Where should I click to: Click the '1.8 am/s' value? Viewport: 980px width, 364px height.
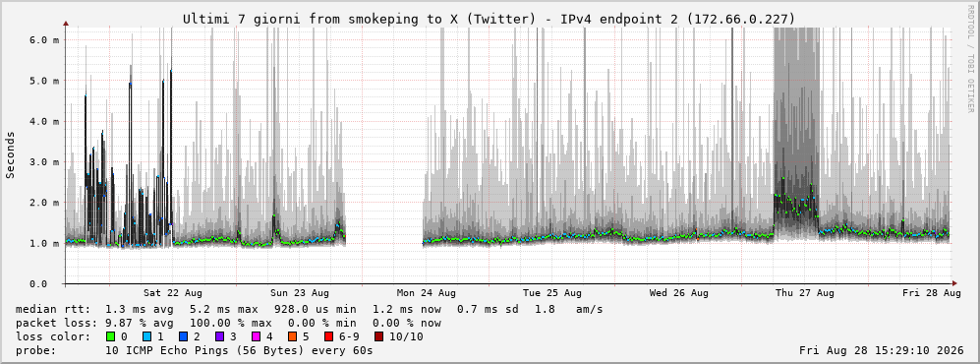tap(569, 309)
